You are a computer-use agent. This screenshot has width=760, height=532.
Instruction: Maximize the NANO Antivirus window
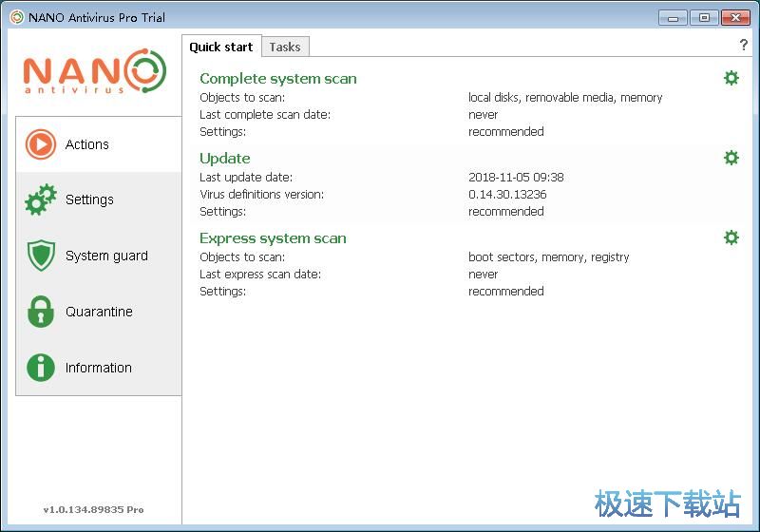704,18
